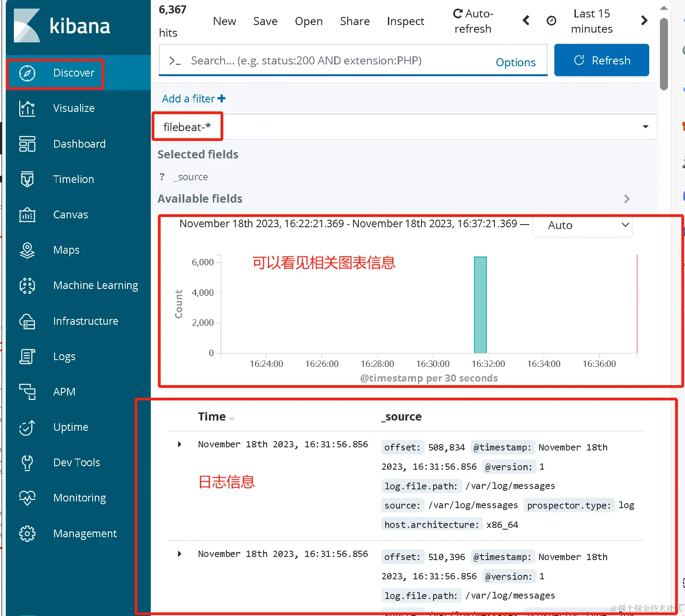Open Visualize via chart icon
The height and width of the screenshot is (616, 685).
(27, 108)
